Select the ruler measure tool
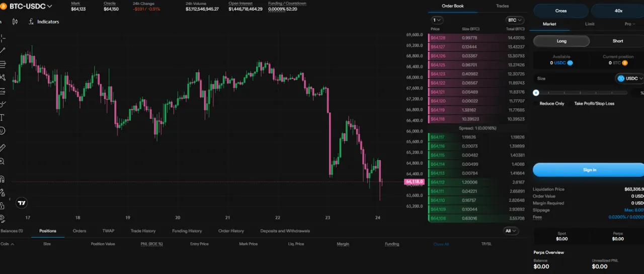The width and height of the screenshot is (644, 274). pos(2,148)
